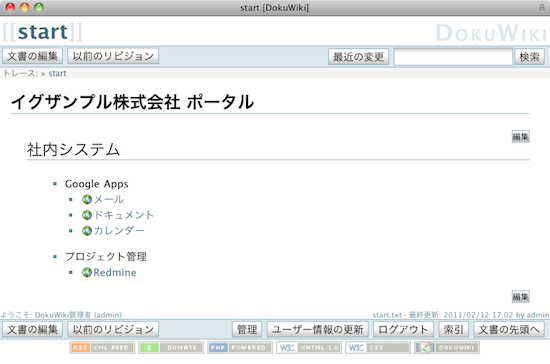Click the start.txt last-updated info text
This screenshot has width=550, height=364.
click(461, 315)
